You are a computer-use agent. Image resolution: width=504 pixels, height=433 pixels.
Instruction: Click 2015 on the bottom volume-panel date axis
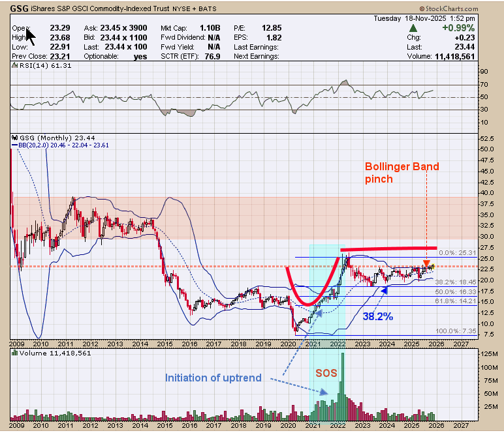pyautogui.click(x=165, y=425)
